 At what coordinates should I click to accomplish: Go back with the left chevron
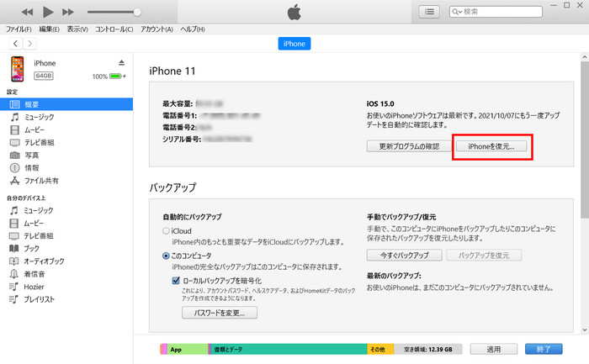pyautogui.click(x=15, y=44)
